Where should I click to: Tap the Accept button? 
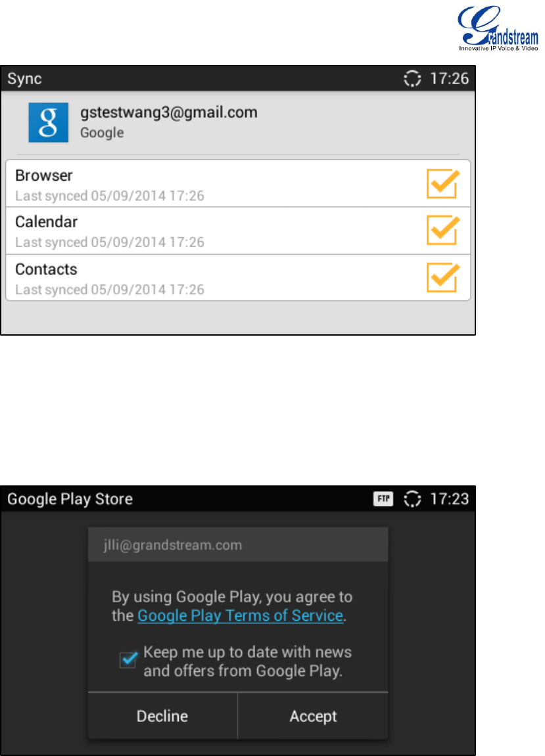(x=314, y=716)
